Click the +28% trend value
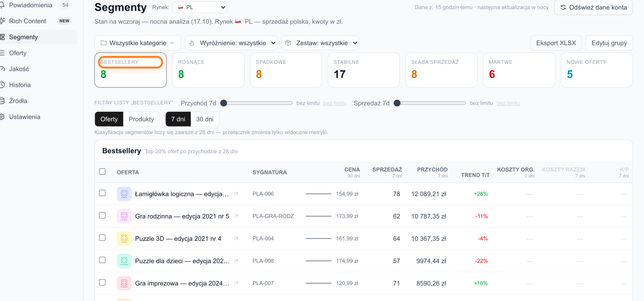644x301 pixels. point(481,194)
